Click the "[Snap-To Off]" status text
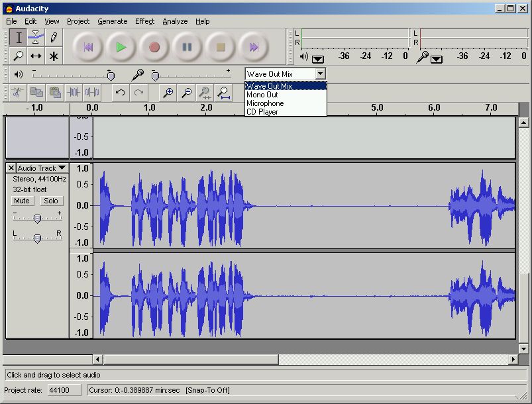 click(x=207, y=390)
